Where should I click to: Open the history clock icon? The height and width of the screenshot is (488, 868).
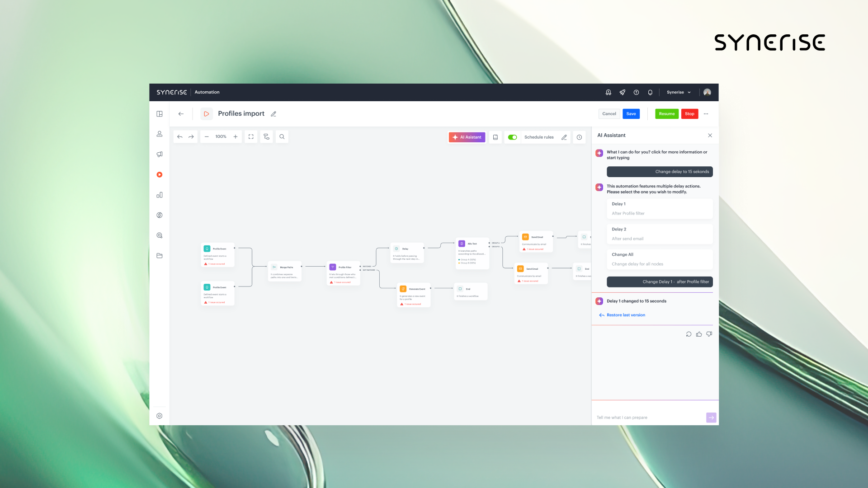coord(579,137)
